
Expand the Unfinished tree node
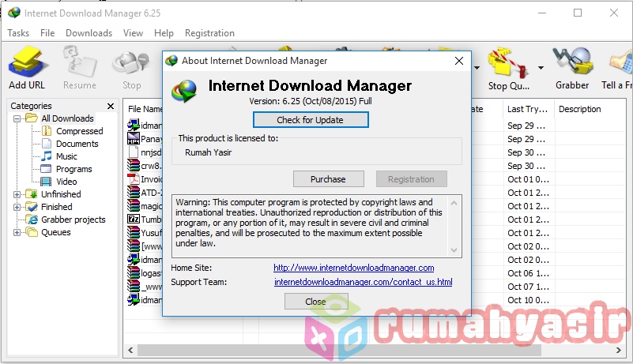point(17,194)
